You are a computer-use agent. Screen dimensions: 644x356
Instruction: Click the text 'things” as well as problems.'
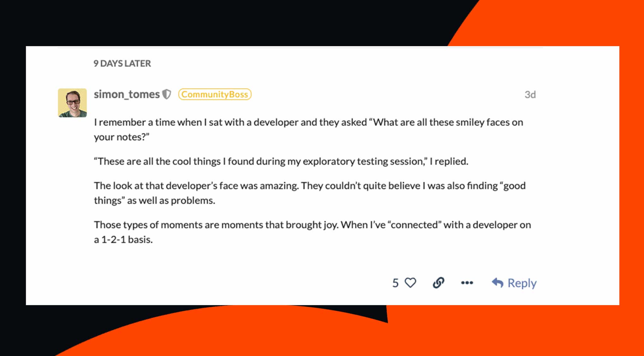(154, 201)
